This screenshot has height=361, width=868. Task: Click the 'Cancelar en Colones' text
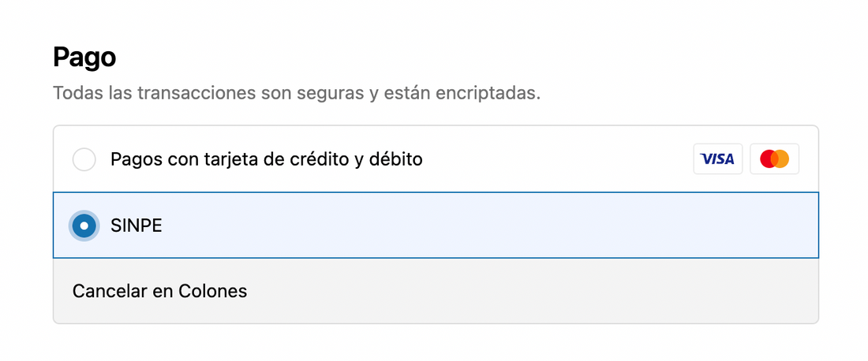159,291
